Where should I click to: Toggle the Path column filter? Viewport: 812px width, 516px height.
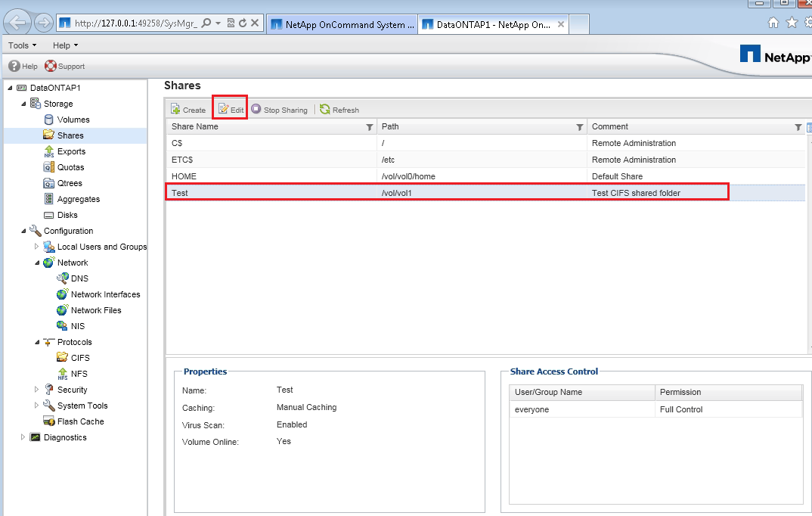point(579,126)
